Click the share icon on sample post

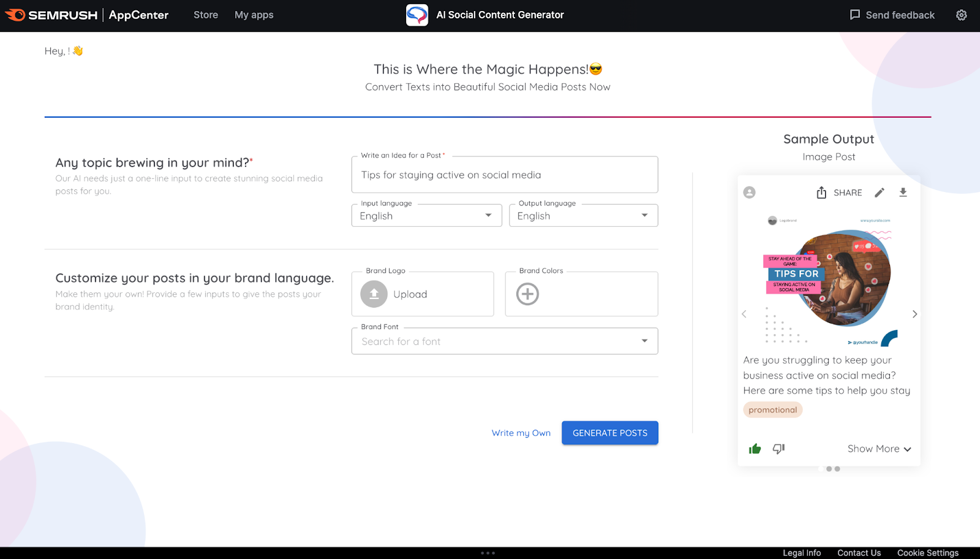[x=821, y=192]
